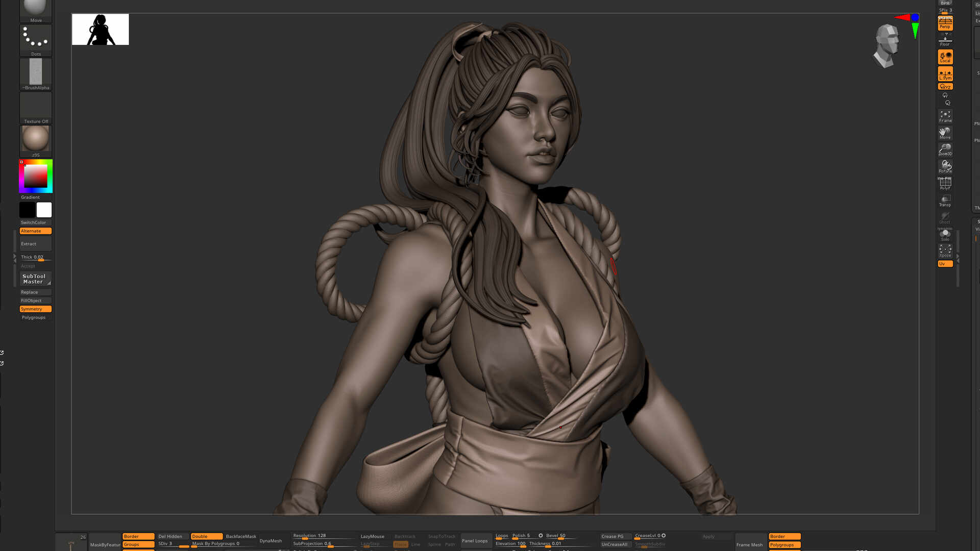
Task: Click the Crease PG button
Action: pyautogui.click(x=616, y=536)
